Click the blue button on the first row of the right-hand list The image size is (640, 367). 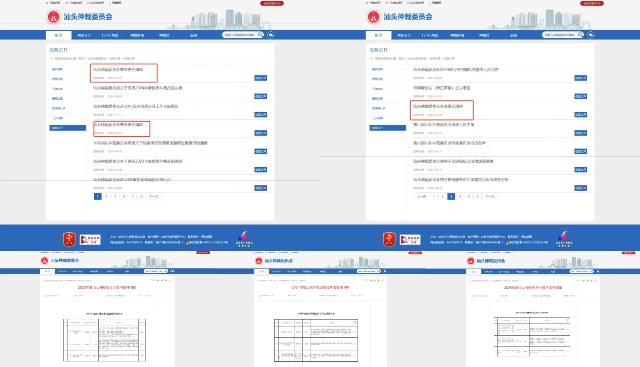580,78
